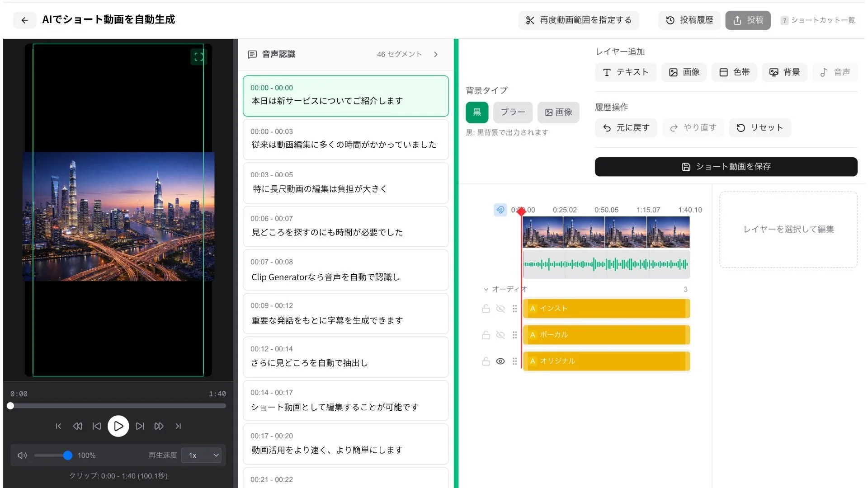Hide the オリジナル audio track
Screen dimensions: 868x488
pos(500,361)
